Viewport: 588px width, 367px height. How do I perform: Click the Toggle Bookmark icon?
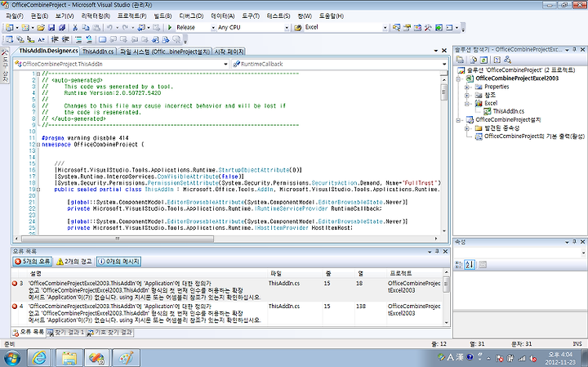pos(102,39)
